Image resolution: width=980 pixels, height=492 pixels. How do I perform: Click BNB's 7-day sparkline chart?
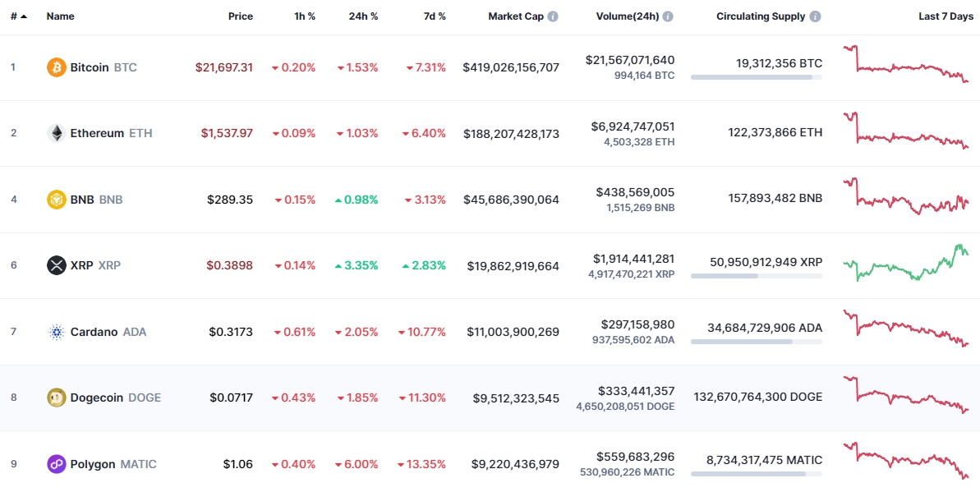click(x=906, y=196)
